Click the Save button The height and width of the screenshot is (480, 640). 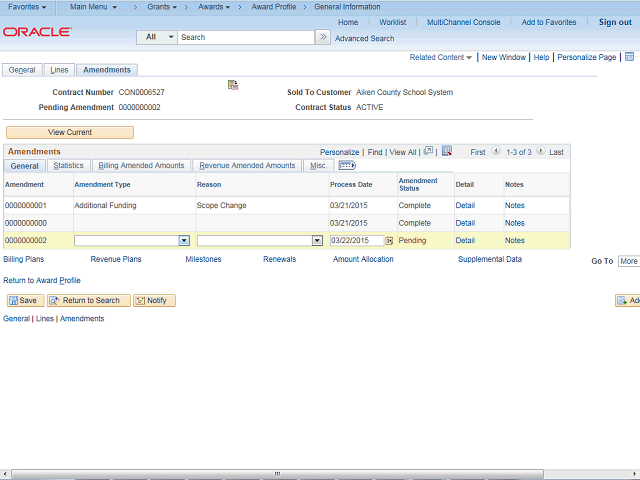(25, 300)
